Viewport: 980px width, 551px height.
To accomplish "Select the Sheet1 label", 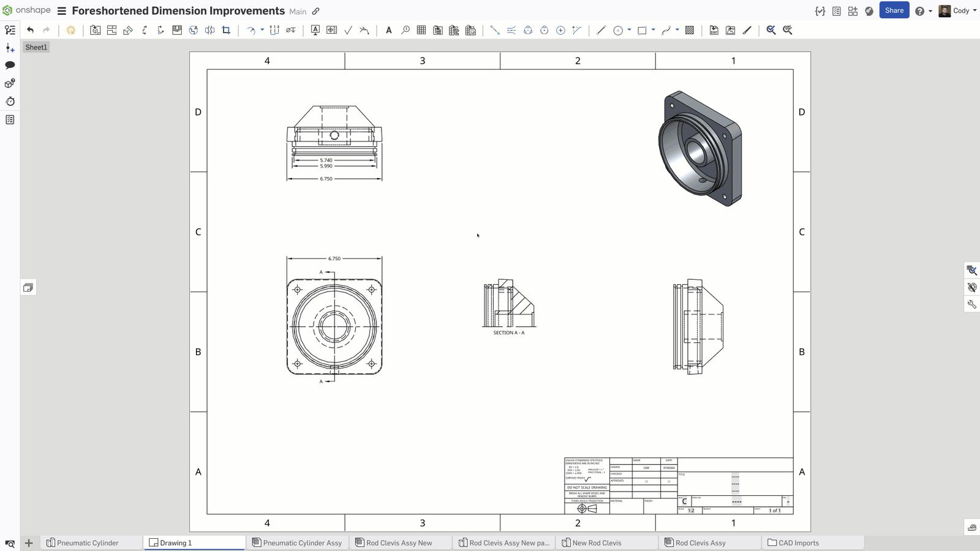I will click(36, 47).
